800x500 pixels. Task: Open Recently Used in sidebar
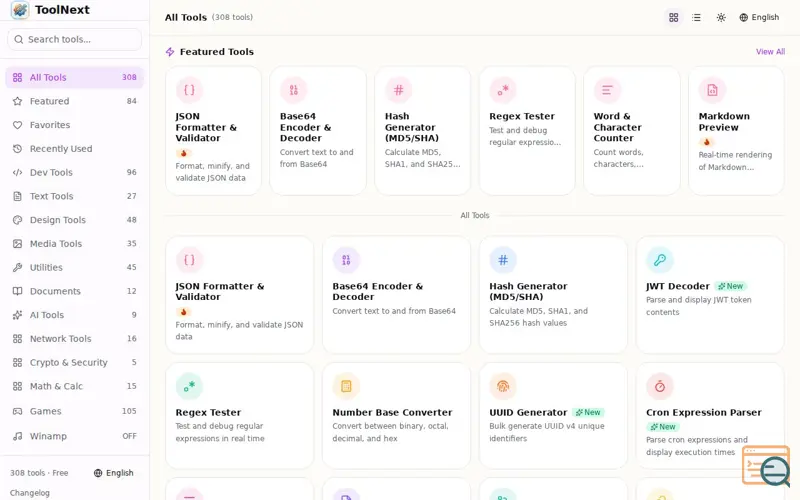74,148
